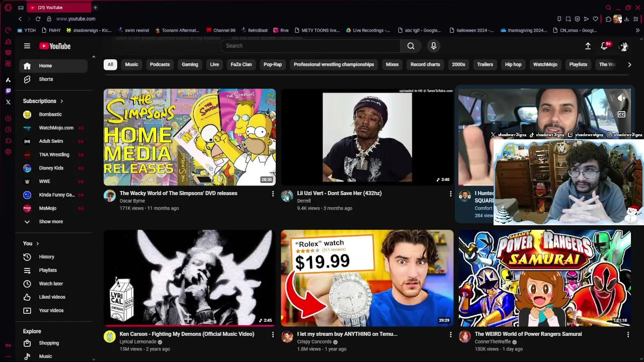The width and height of the screenshot is (644, 362).
Task: Show more category chips with right arrow
Action: click(x=629, y=64)
